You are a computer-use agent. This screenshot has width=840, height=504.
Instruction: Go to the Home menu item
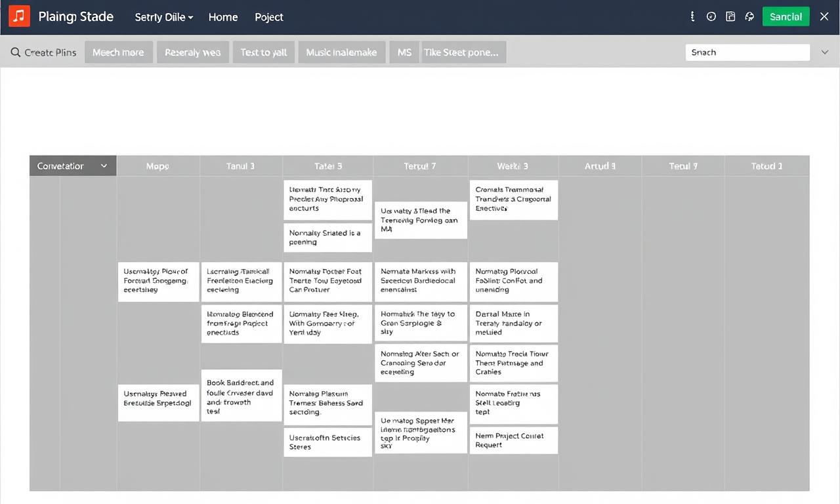click(x=223, y=17)
